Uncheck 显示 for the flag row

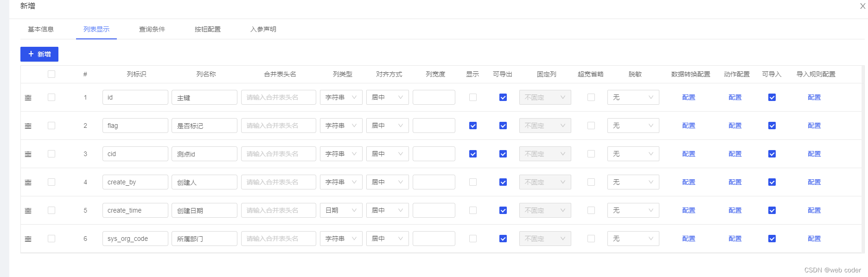point(473,126)
